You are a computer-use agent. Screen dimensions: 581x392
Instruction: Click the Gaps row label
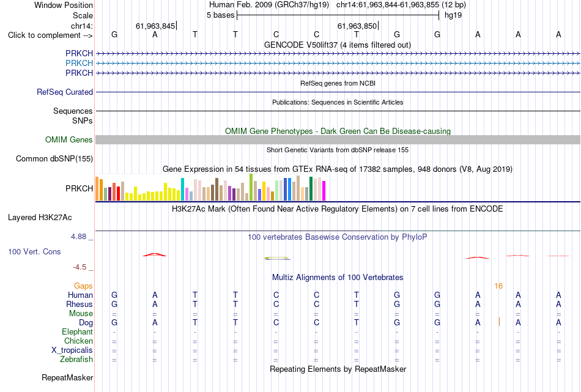[83, 286]
